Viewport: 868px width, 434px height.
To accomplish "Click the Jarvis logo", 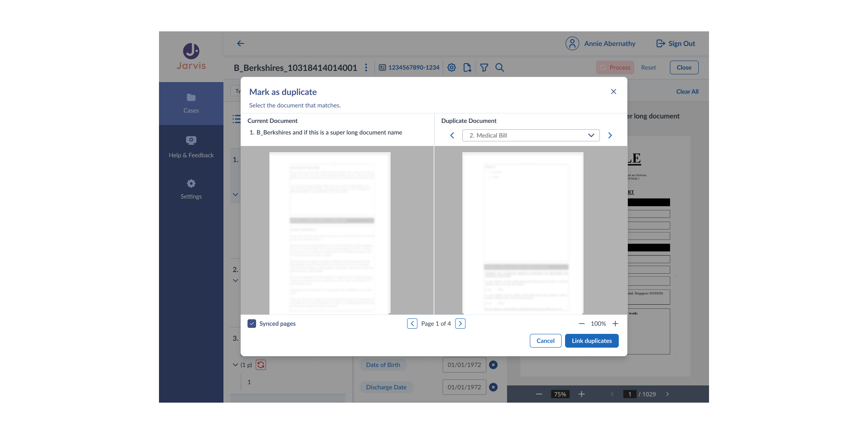I will pyautogui.click(x=191, y=56).
